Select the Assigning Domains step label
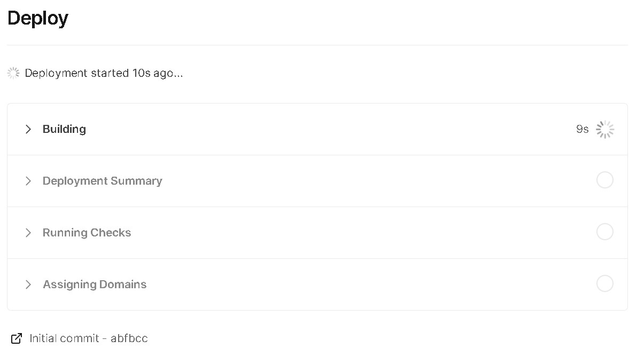The image size is (644, 356). (x=95, y=284)
